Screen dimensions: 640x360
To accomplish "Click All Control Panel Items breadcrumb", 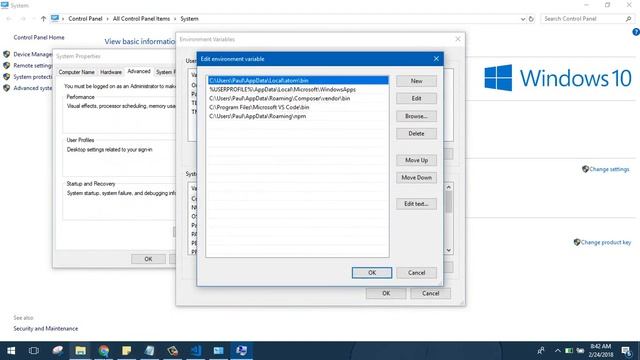I will tap(141, 19).
